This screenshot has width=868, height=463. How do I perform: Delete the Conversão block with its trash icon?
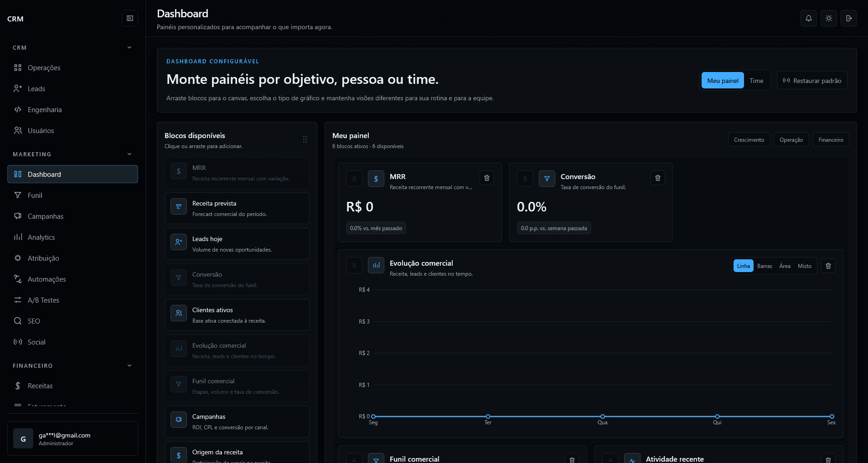coord(657,178)
